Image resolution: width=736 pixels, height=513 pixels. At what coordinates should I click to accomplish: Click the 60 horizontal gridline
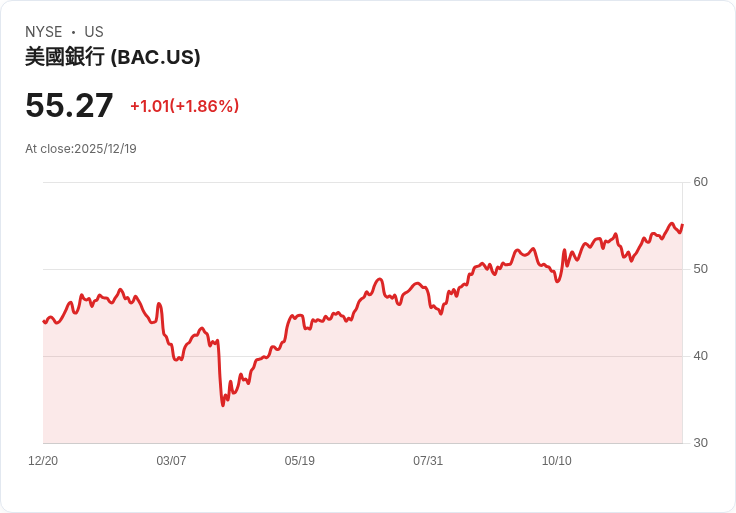[360, 182]
